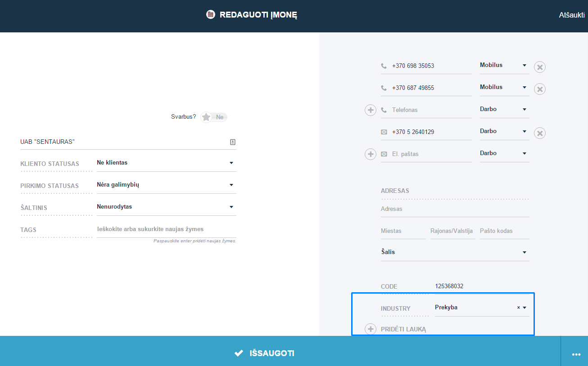This screenshot has width=588, height=366.
Task: Open Mobilus type dropdown for +370 698 35053
Action: tap(505, 66)
